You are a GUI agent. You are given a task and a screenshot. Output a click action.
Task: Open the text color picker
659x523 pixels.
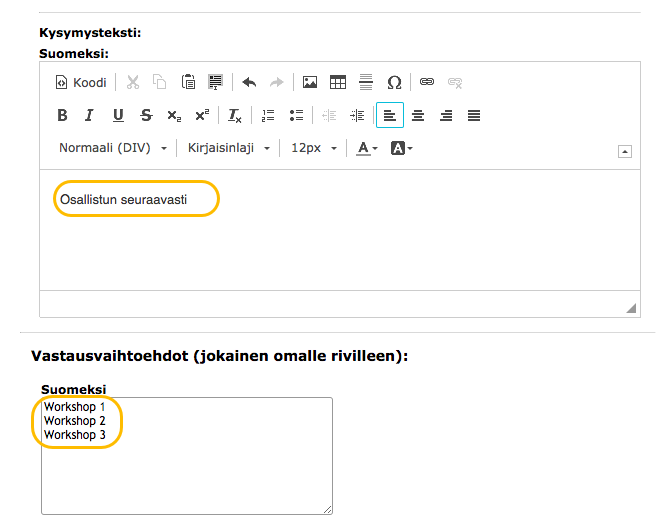(x=366, y=148)
